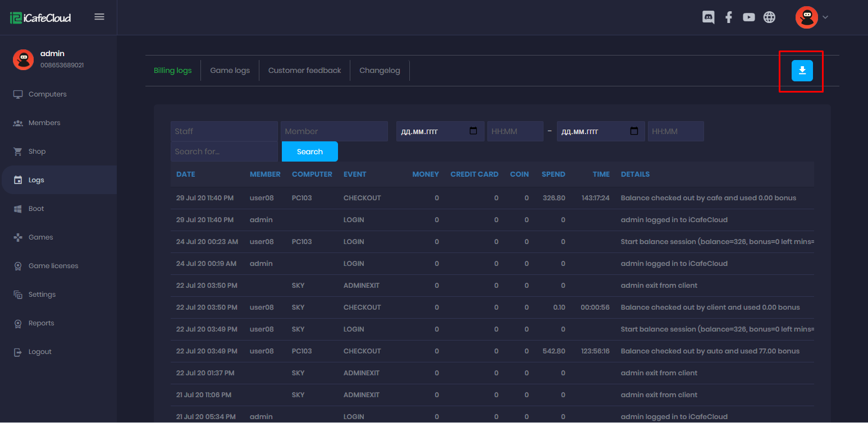The width and height of the screenshot is (868, 423).
Task: Click the start time HH:MM field
Action: click(515, 131)
